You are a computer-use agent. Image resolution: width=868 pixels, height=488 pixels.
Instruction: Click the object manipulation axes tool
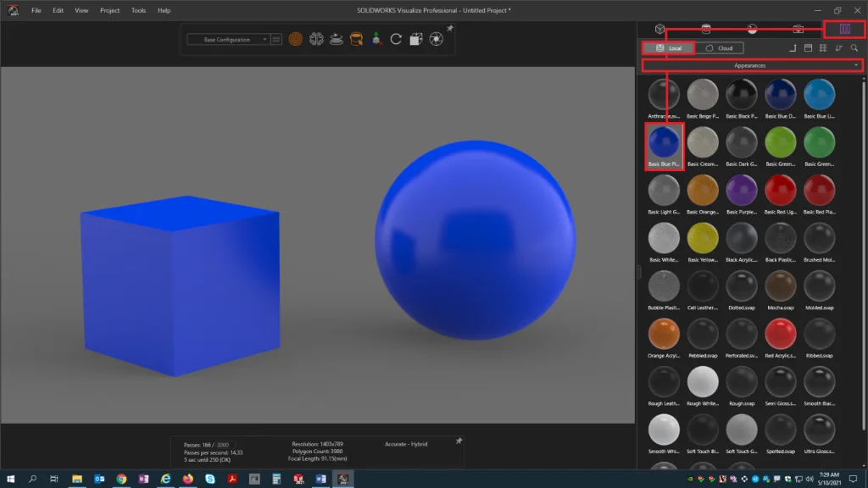click(x=376, y=39)
